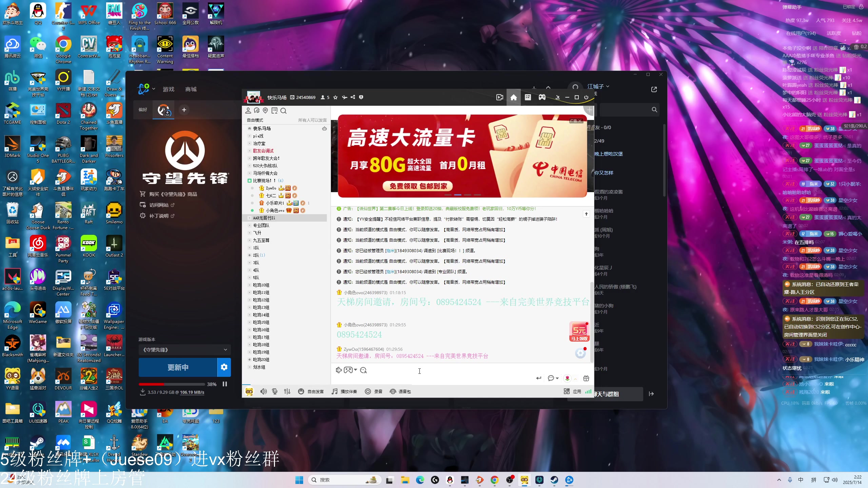This screenshot has height=488, width=868.
Task: Close the China Telecom ad banner
Action: [x=580, y=121]
